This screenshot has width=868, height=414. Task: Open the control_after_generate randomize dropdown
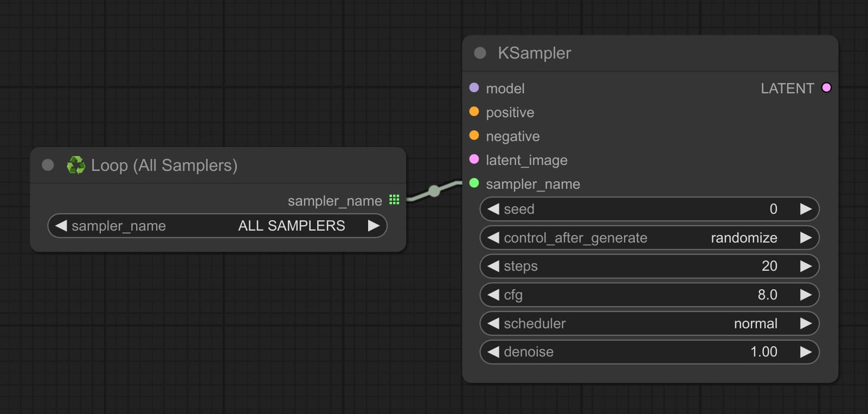point(648,238)
